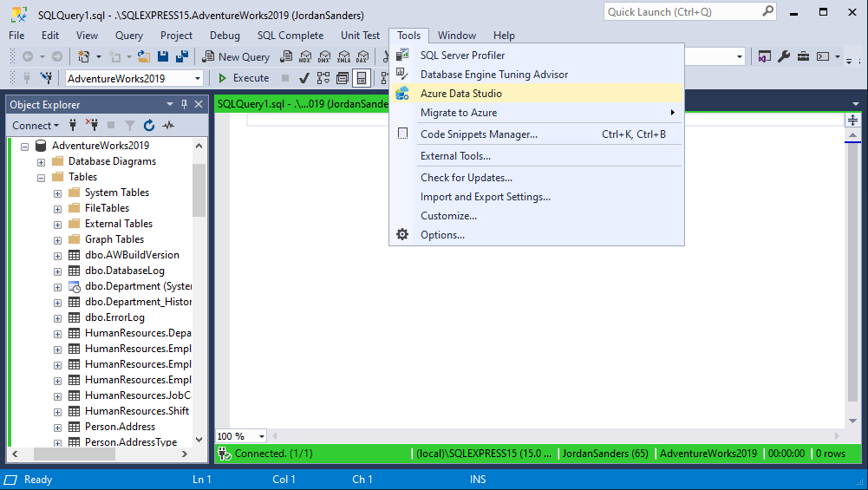
Task: Expand the Database Diagrams node
Action: (x=41, y=162)
